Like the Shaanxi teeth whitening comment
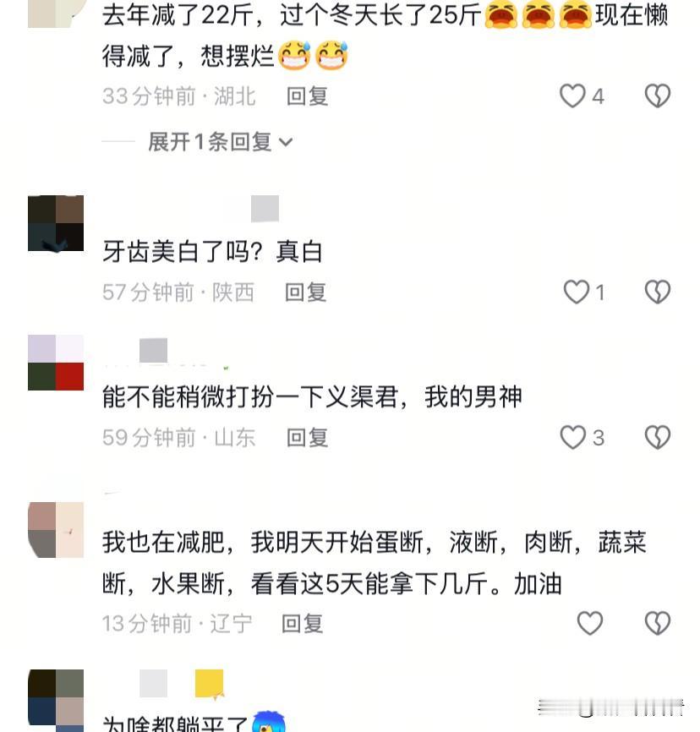 click(x=577, y=292)
